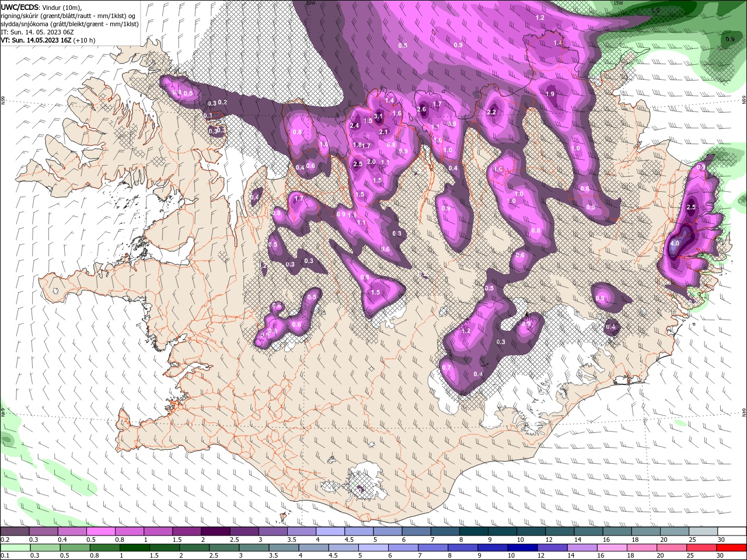Click the 25–30 light gray snow legend swatch
Viewport: 747px width, 560px height.
click(x=703, y=531)
